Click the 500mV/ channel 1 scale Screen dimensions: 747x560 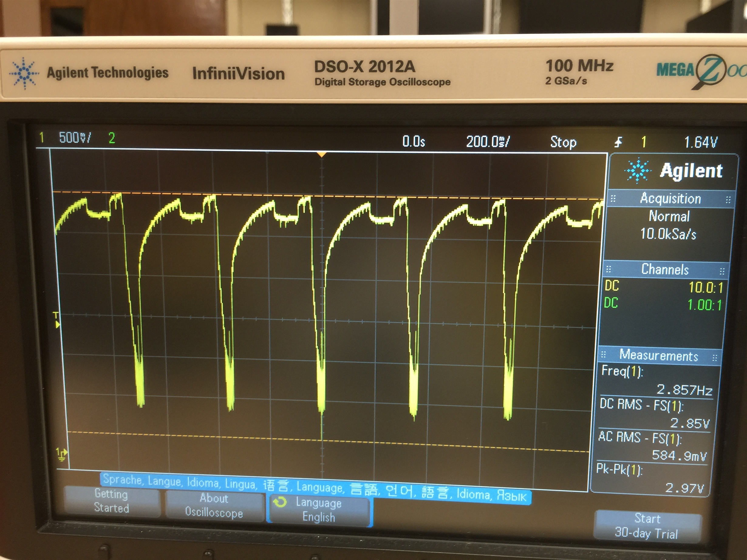click(75, 137)
